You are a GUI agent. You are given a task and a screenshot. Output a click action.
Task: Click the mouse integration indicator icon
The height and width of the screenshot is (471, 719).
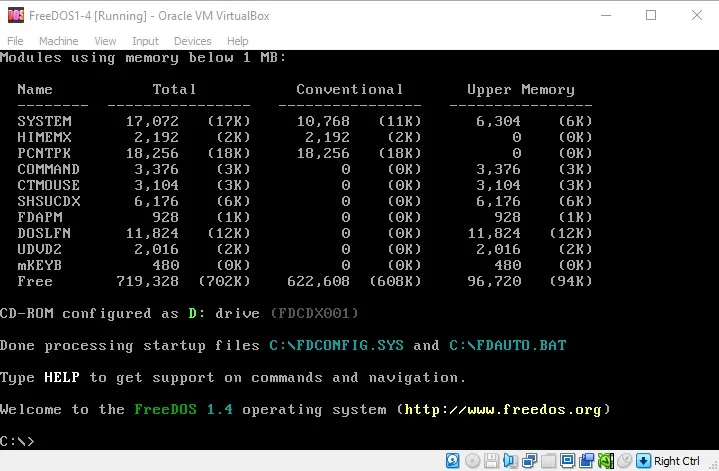[625, 460]
